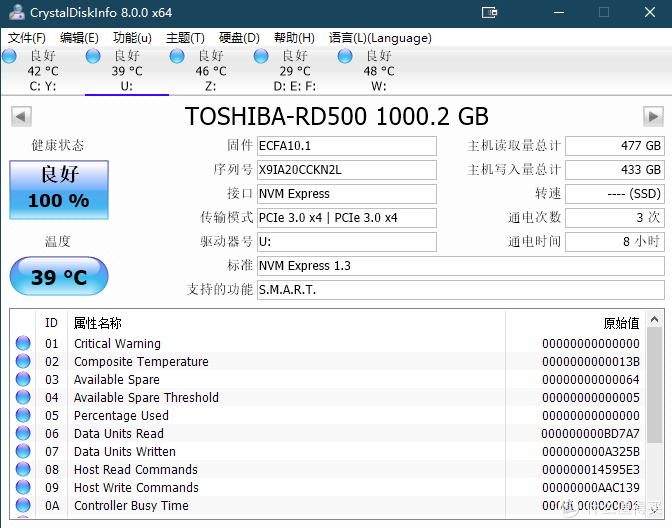This screenshot has width=672, height=528.
Task: Click the 序列号 serial number field
Action: point(346,170)
